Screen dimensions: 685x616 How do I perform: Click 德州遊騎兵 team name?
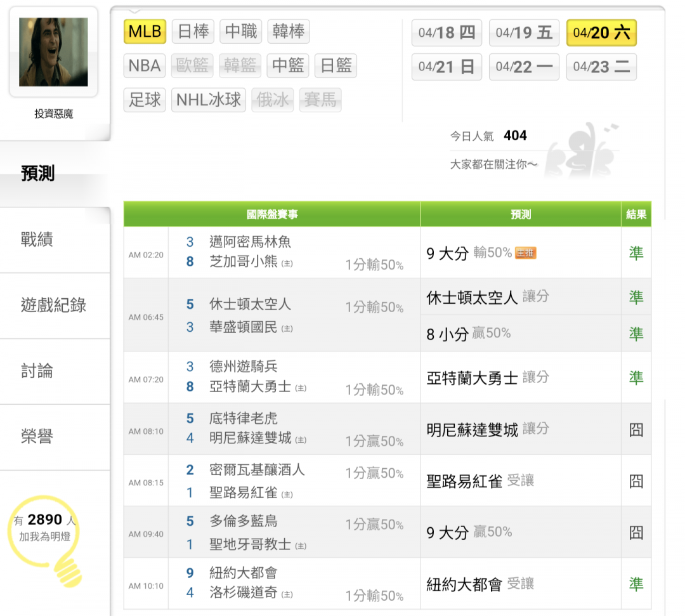[x=244, y=366]
